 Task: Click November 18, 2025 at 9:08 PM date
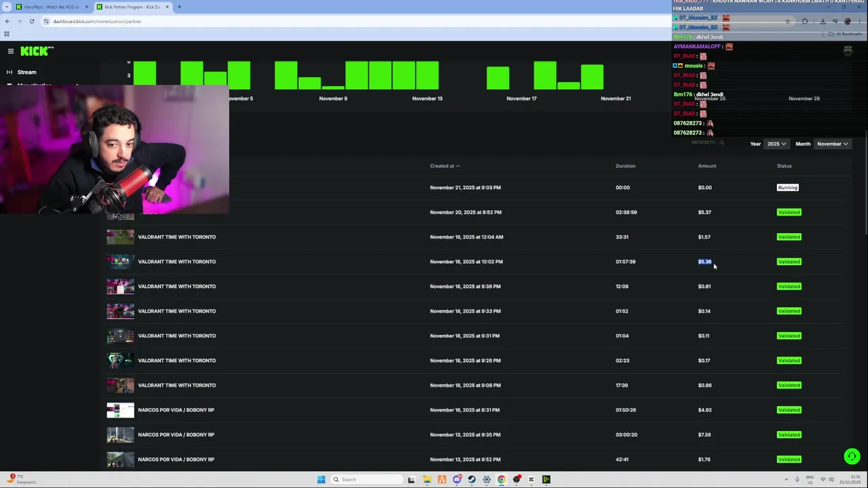click(465, 385)
